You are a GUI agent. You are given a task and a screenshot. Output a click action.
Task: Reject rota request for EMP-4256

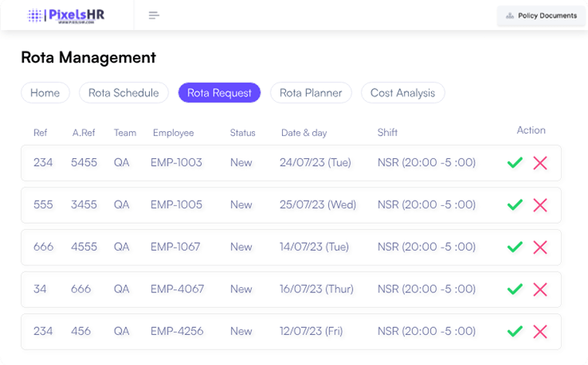[540, 331]
